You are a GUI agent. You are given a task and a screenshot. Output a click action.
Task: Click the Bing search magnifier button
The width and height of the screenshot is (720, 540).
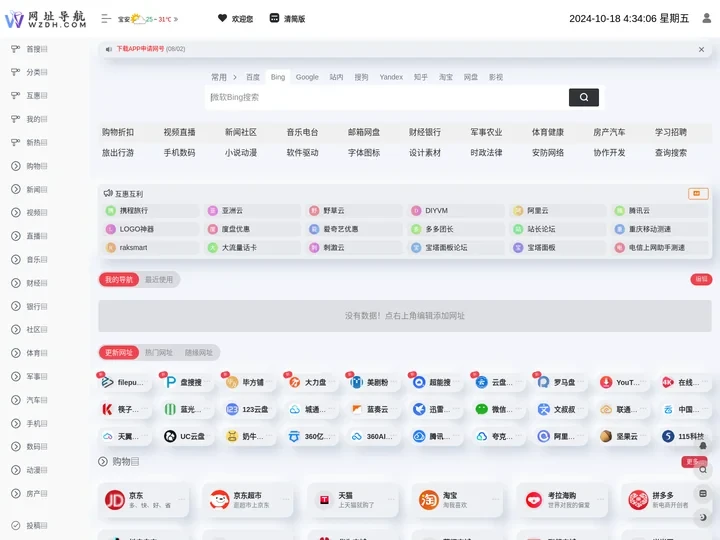pyautogui.click(x=584, y=97)
